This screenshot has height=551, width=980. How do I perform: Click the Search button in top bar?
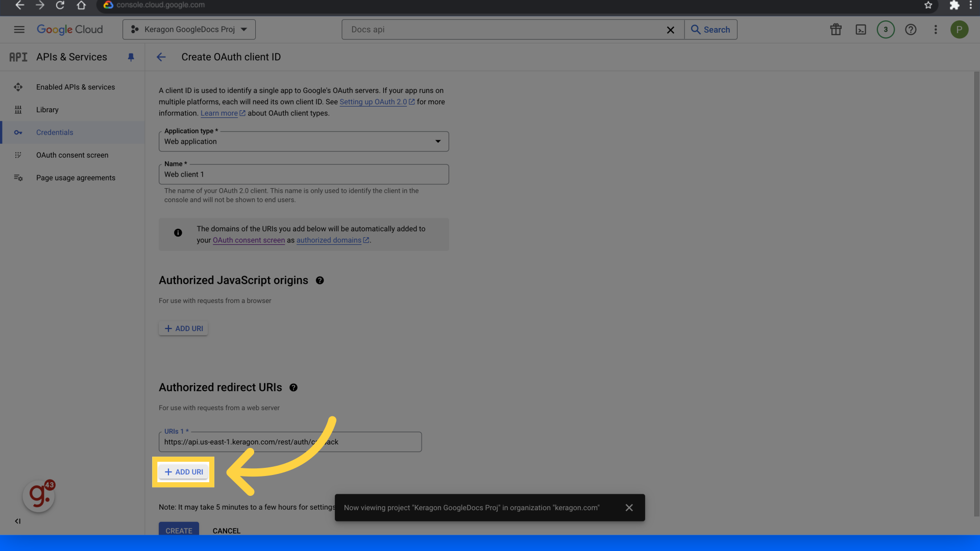point(710,30)
